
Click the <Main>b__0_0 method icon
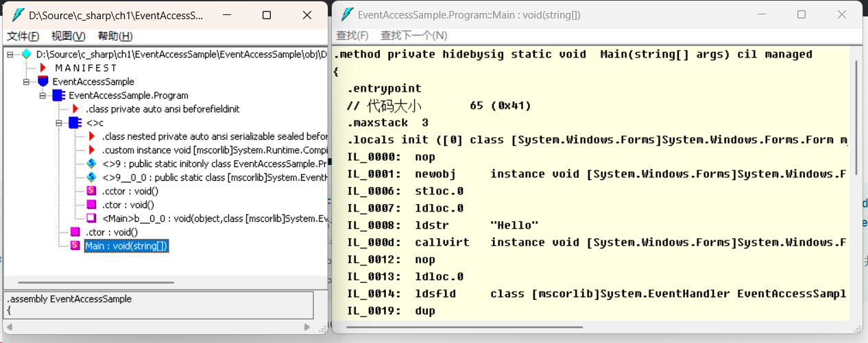[91, 218]
